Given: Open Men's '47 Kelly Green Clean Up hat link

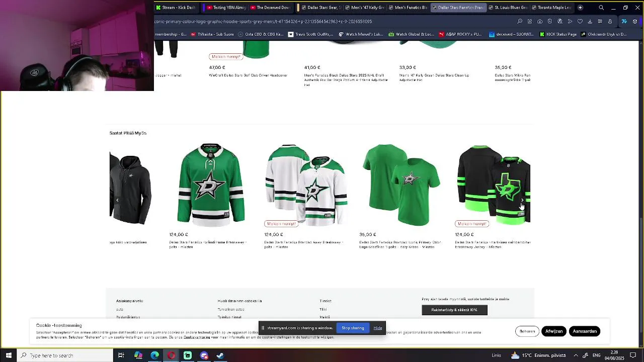Looking at the screenshot, I should [434, 77].
